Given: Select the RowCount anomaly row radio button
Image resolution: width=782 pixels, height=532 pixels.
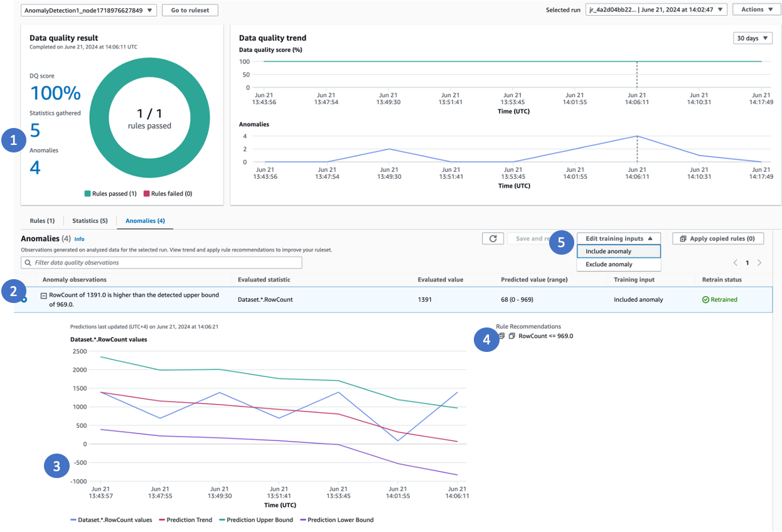Looking at the screenshot, I should pos(24,300).
